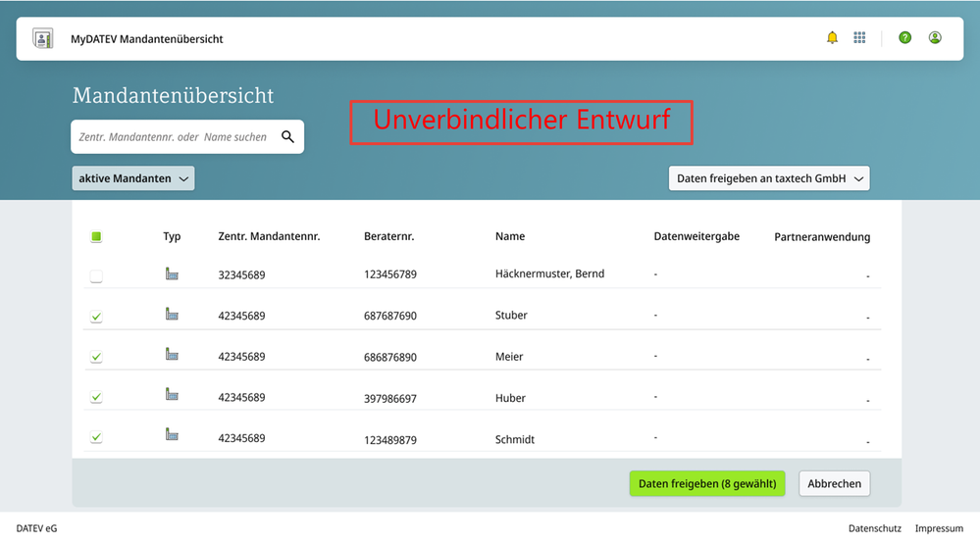This screenshot has height=544, width=980.
Task: Click Mandantennr. 32345689
Action: [x=241, y=274]
